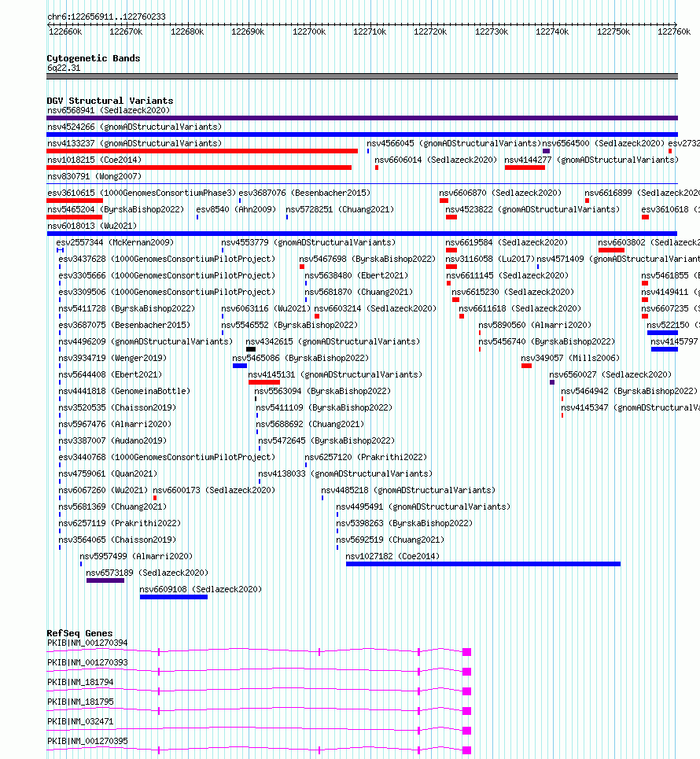Image resolution: width=700 pixels, height=759 pixels.
Task: Open the nsv1018215 (Coe2014) label
Action: pyautogui.click(x=94, y=160)
